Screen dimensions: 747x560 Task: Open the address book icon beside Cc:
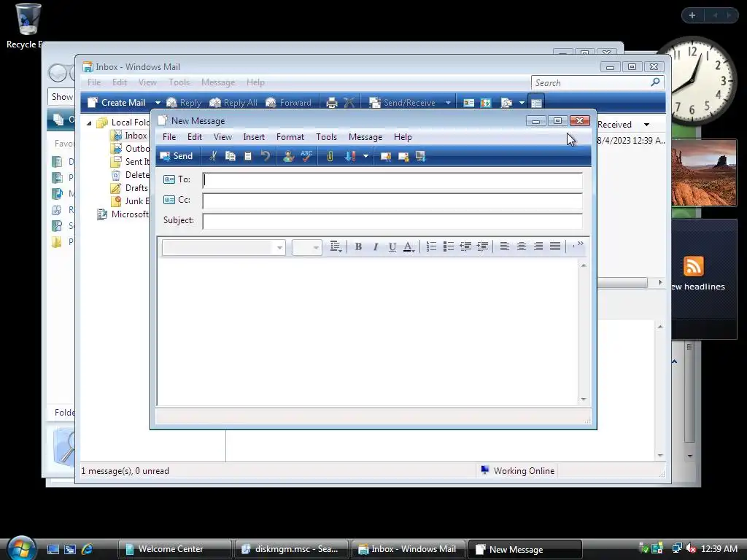pyautogui.click(x=169, y=200)
